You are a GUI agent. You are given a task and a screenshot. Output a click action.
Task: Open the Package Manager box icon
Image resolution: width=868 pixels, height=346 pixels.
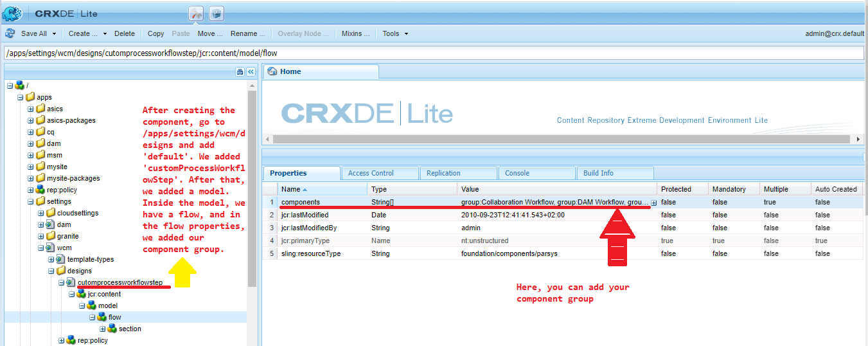(x=217, y=13)
